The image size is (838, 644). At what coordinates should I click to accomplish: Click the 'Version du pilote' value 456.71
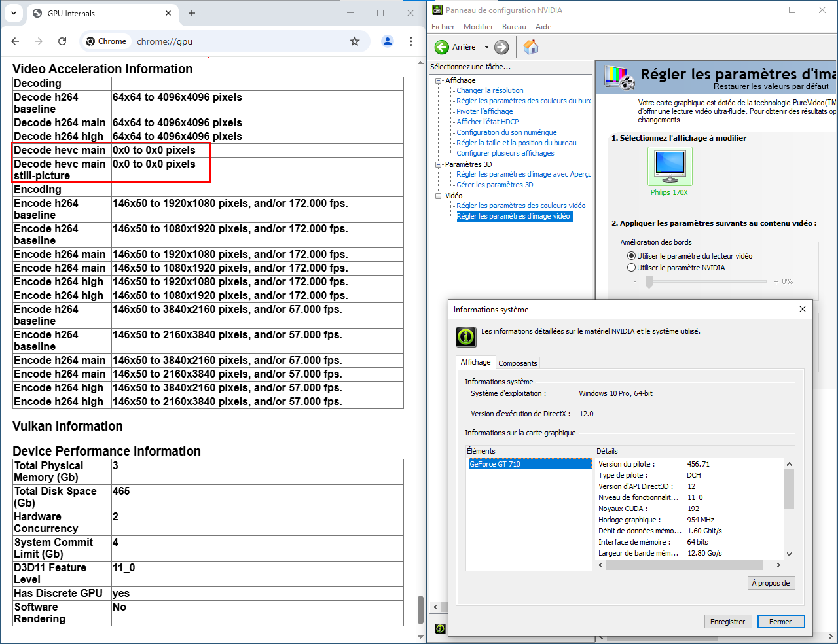click(x=699, y=464)
